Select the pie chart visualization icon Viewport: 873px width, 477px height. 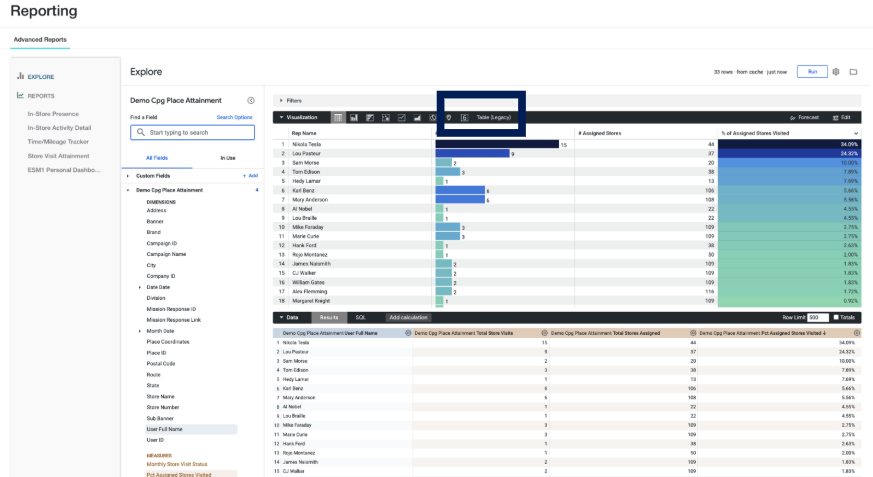point(433,117)
